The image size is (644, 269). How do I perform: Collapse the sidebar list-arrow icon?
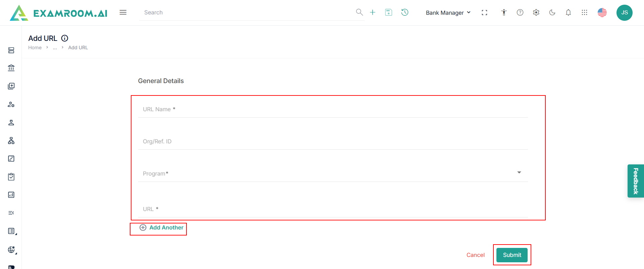click(11, 213)
